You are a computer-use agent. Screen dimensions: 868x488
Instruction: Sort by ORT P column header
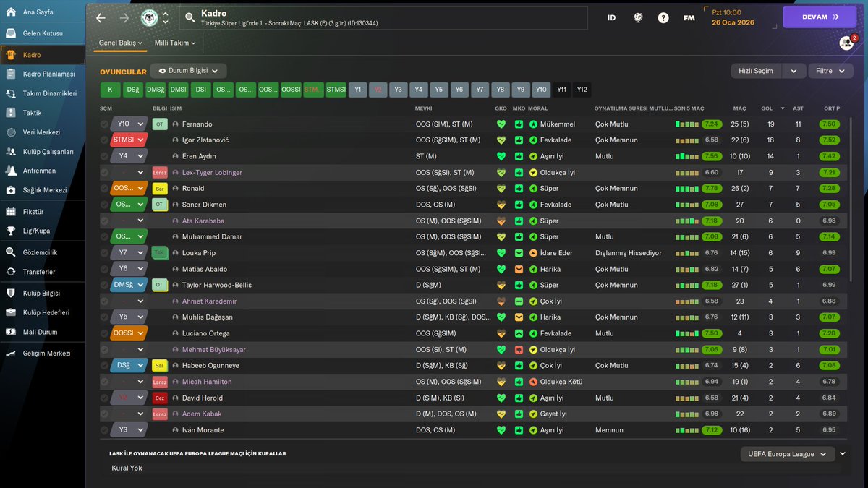[x=832, y=108]
